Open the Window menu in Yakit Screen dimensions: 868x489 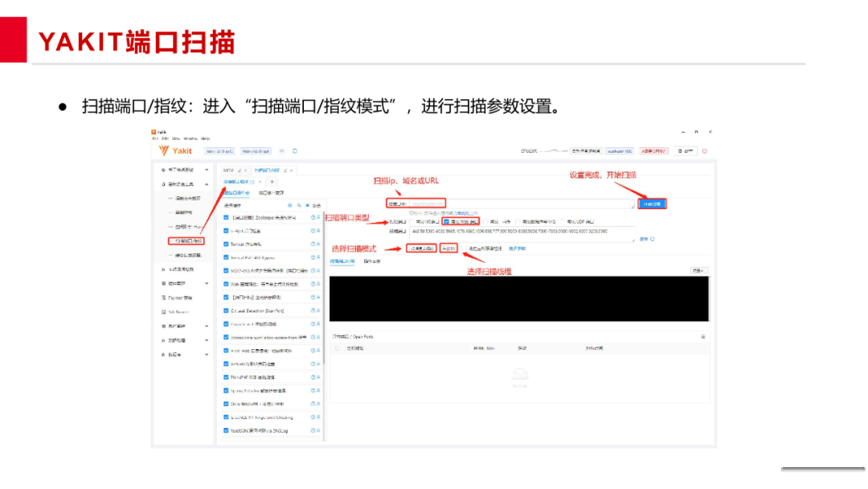pyautogui.click(x=190, y=138)
